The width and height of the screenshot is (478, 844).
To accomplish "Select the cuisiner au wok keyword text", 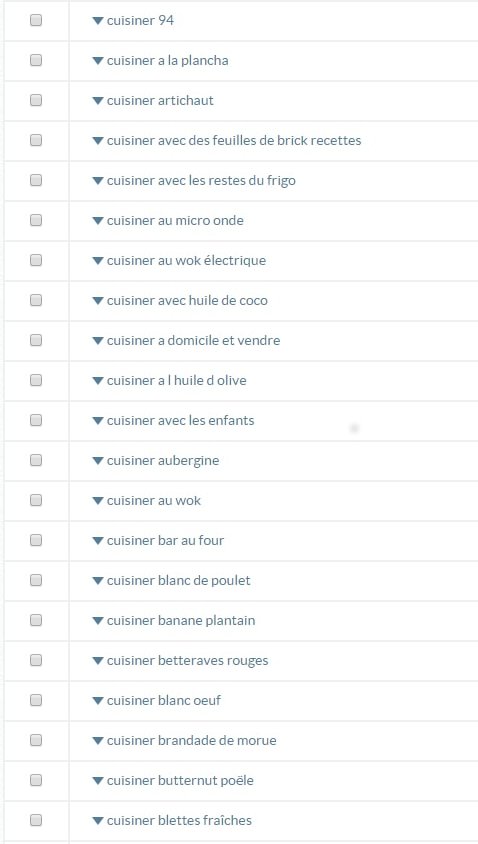I will [153, 501].
